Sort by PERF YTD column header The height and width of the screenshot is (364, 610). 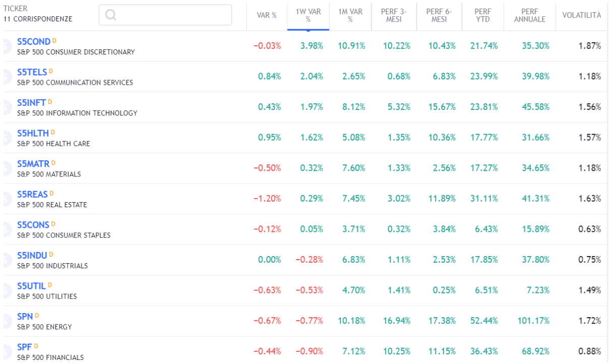pos(482,16)
